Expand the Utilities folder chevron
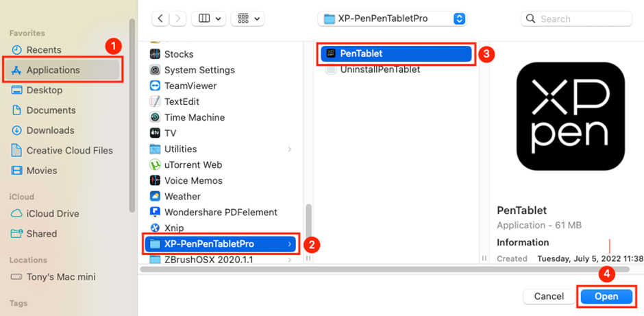This screenshot has height=316, width=644. click(x=290, y=149)
